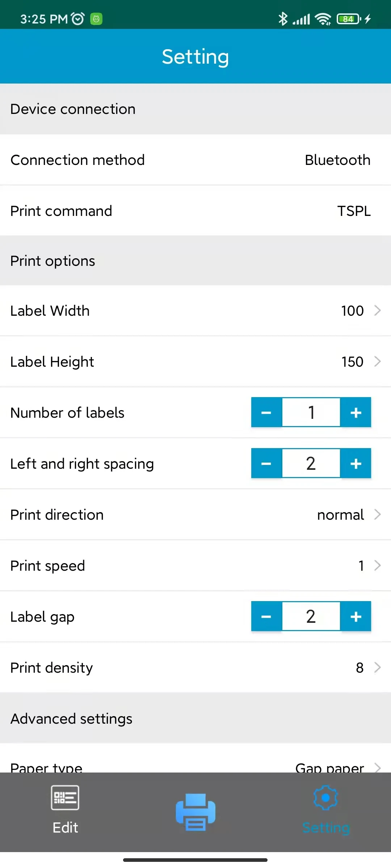Decrease the Label gap value

pyautogui.click(x=266, y=616)
